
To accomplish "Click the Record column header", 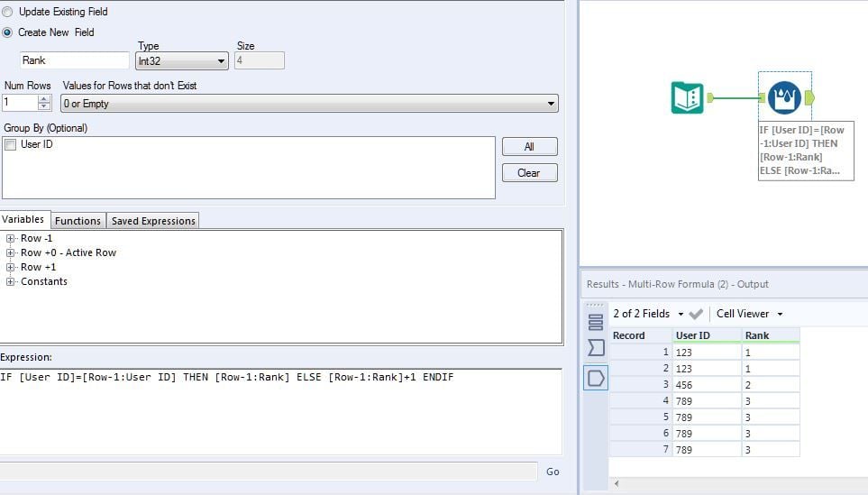I will (x=641, y=335).
